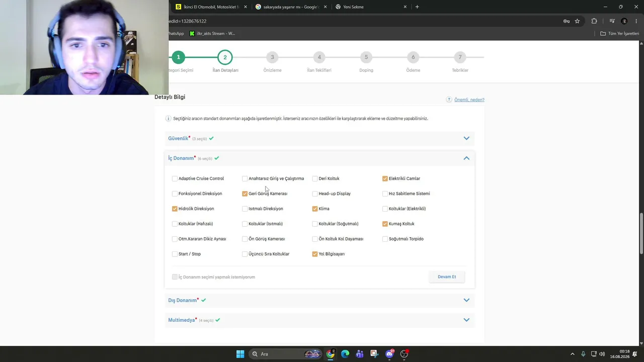
Task: Uncheck Geri Görüş Kamerası
Action: tap(245, 194)
